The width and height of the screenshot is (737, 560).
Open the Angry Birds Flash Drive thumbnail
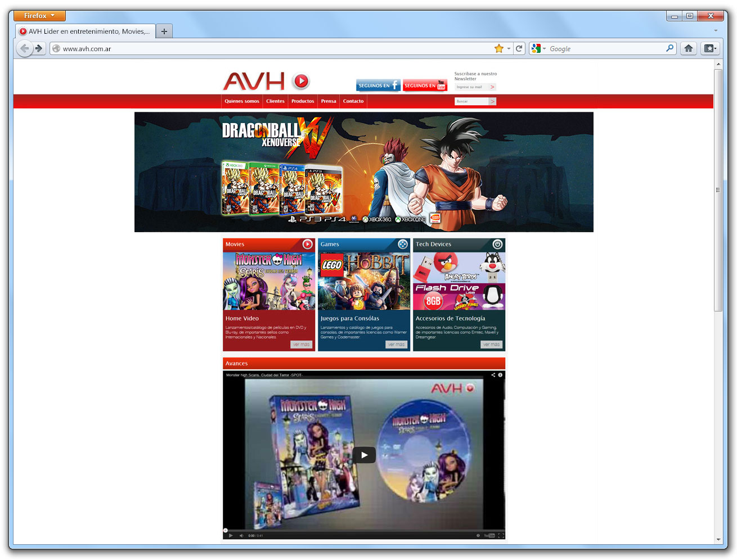pyautogui.click(x=459, y=281)
